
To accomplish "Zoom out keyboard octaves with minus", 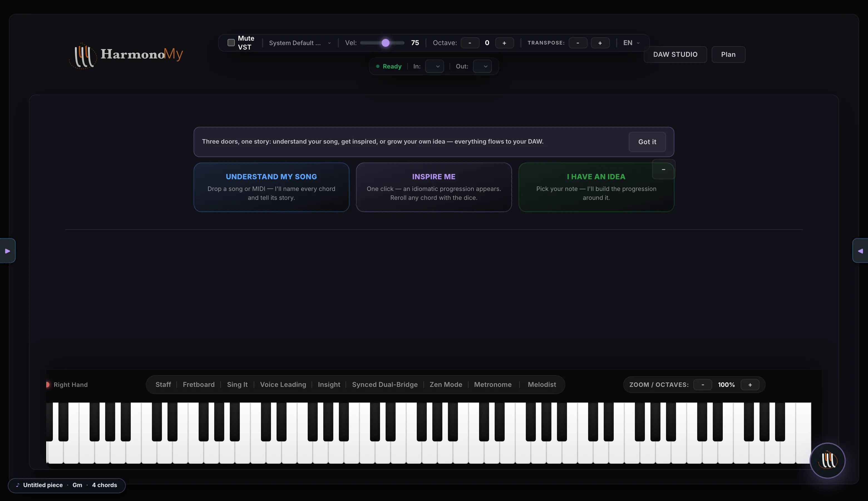I will pos(702,385).
